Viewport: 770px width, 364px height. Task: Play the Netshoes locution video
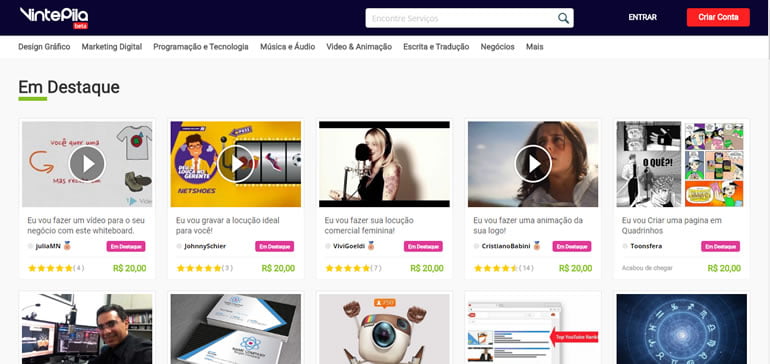pyautogui.click(x=236, y=164)
